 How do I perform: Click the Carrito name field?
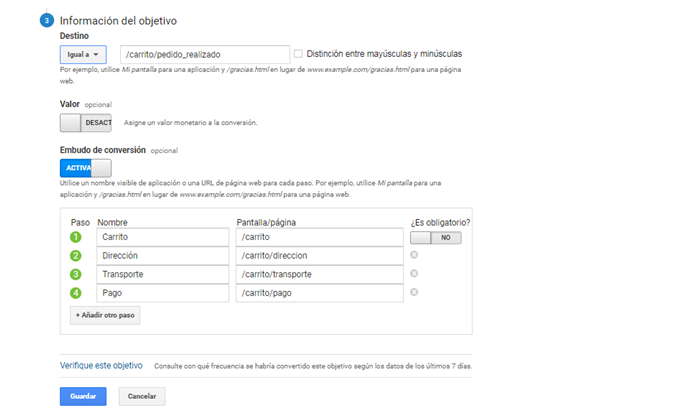[x=163, y=237]
